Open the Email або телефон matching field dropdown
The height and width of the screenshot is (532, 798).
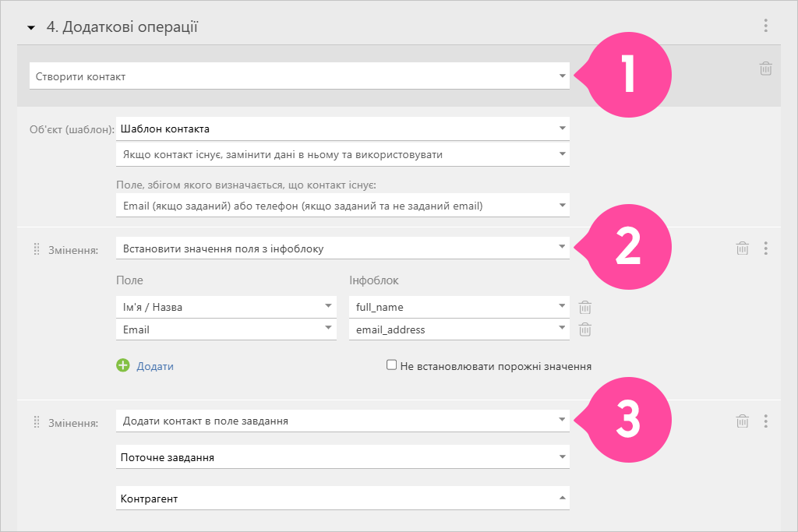(343, 206)
